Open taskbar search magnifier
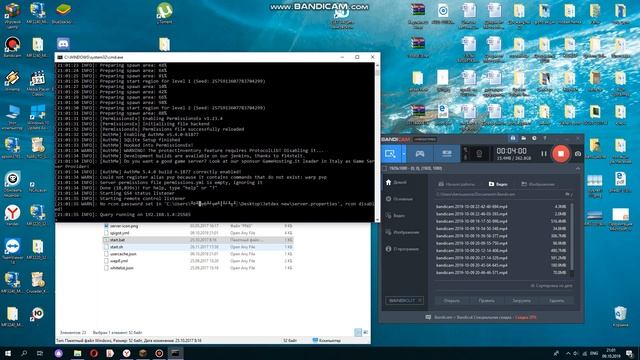 24,353
